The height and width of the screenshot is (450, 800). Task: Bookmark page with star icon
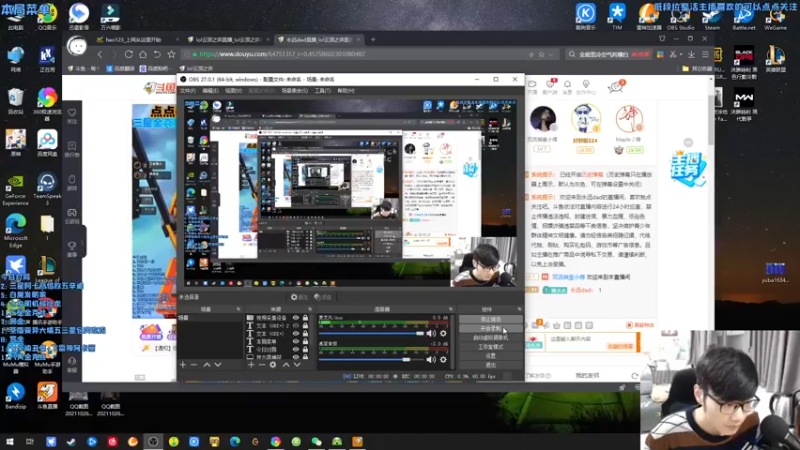[171, 54]
